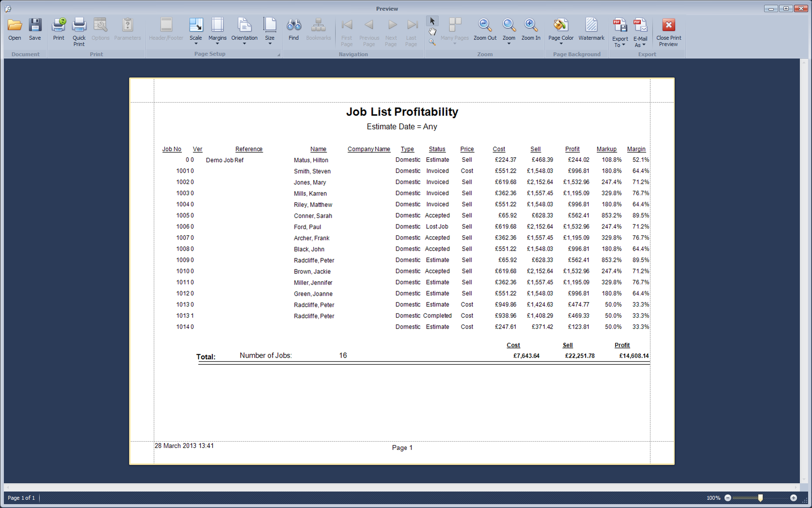Click the plus button on zoom slider
This screenshot has height=508, width=812.
[793, 498]
